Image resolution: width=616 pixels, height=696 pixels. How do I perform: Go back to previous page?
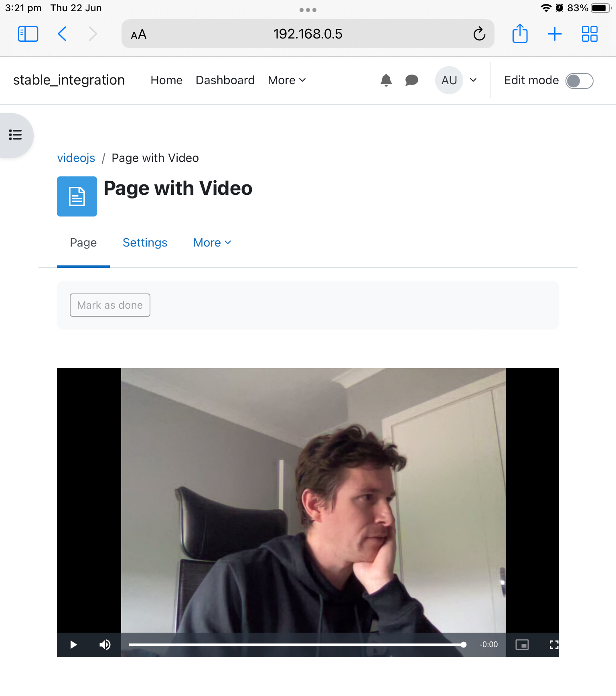click(62, 34)
